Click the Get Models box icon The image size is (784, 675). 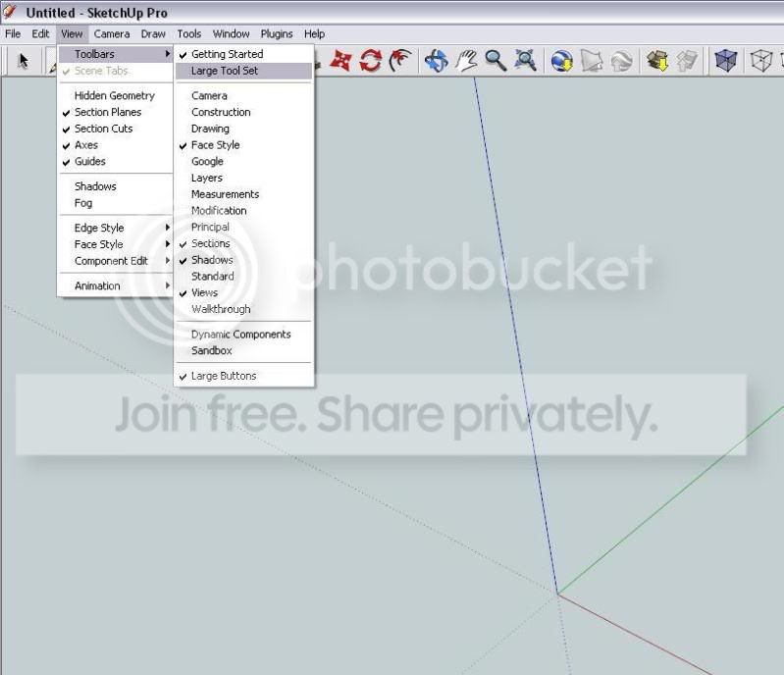point(657,61)
